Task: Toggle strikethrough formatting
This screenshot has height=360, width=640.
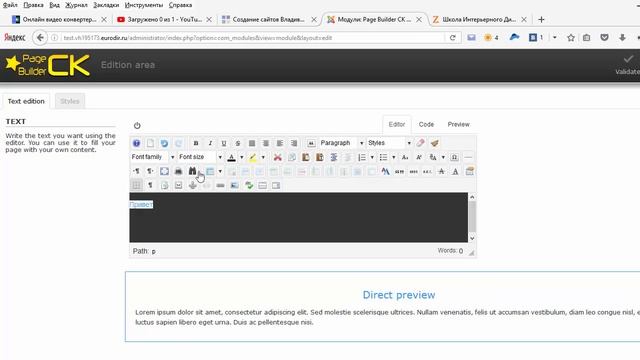Action: 238,143
